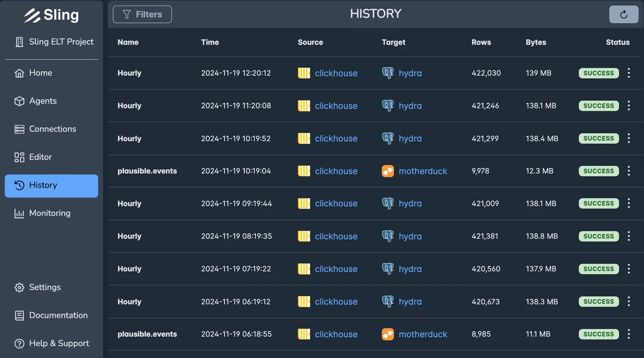Click the hydra target link on the second row
This screenshot has height=358, width=644.
410,105
